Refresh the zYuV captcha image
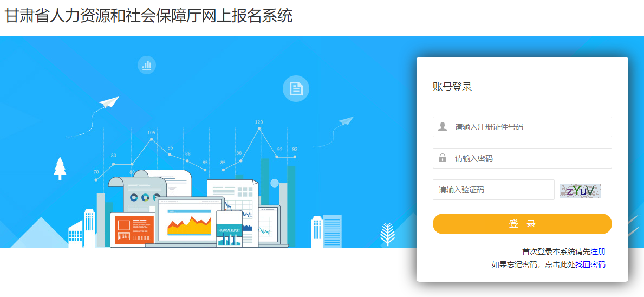Screen dimensions: 644x297 580,191
